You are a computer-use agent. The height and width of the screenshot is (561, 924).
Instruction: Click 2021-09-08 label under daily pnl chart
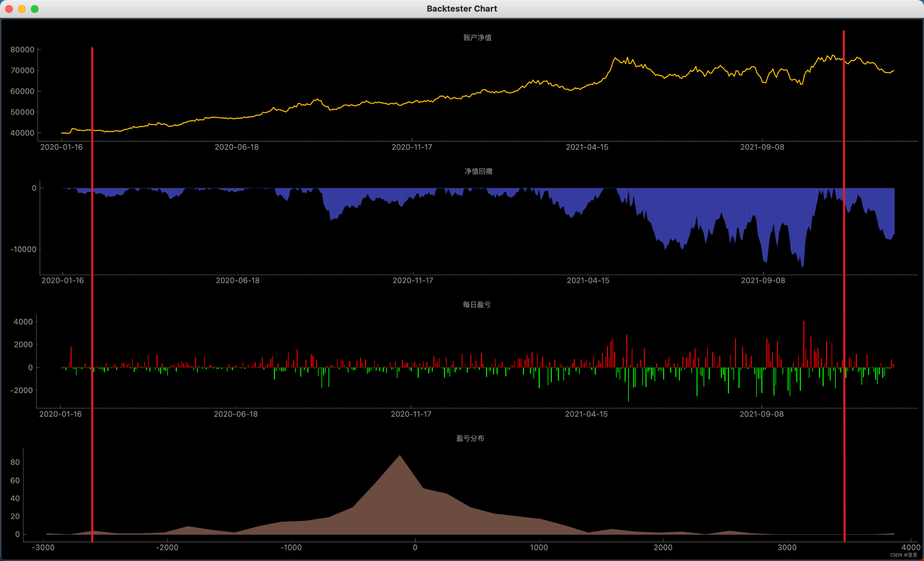click(x=761, y=414)
